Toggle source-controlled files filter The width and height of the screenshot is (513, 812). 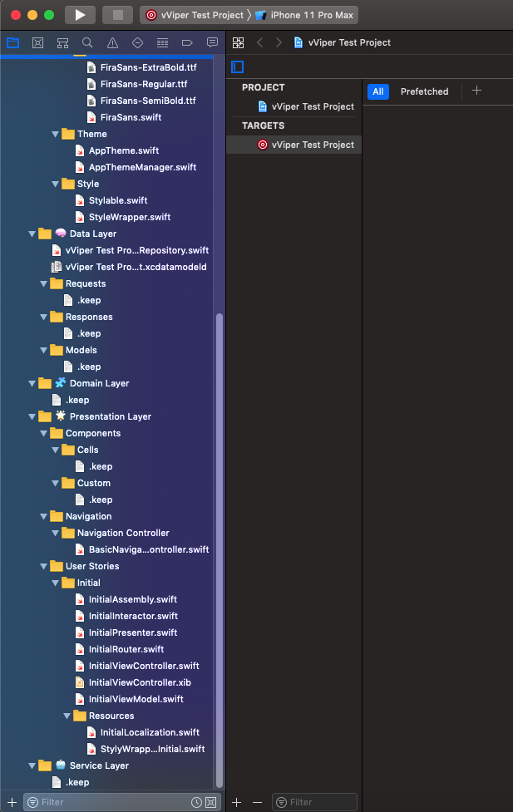point(210,802)
